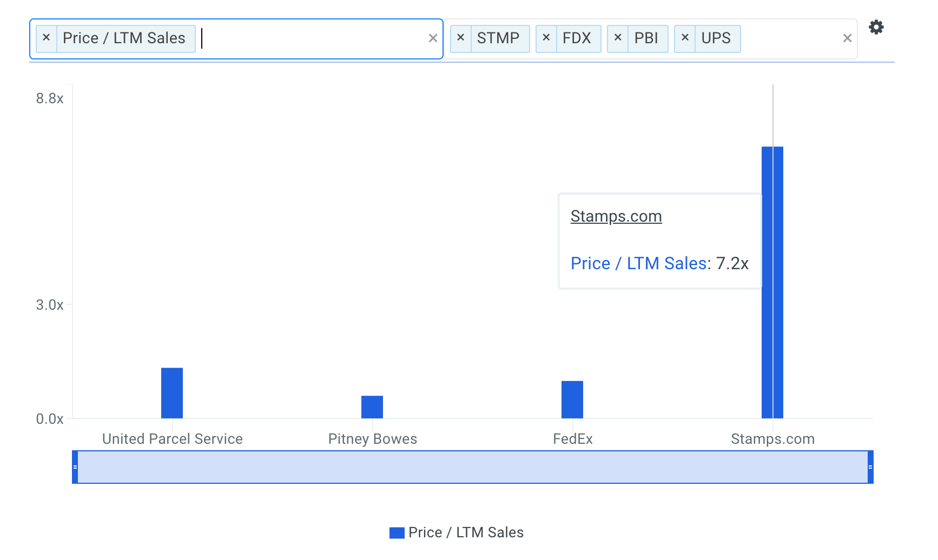Click the range navigator bar body
938x560 pixels.
point(473,467)
